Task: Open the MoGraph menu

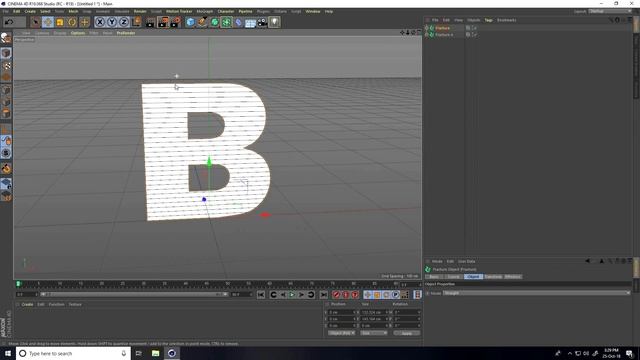Action: 204,11
